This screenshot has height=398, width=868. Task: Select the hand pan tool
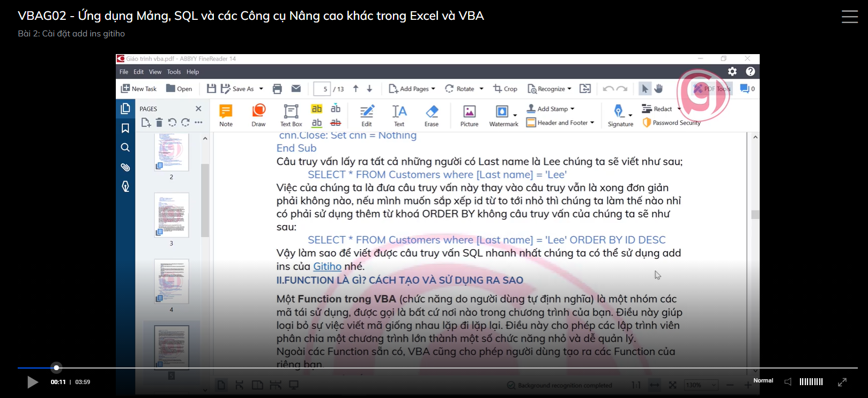[x=658, y=89]
